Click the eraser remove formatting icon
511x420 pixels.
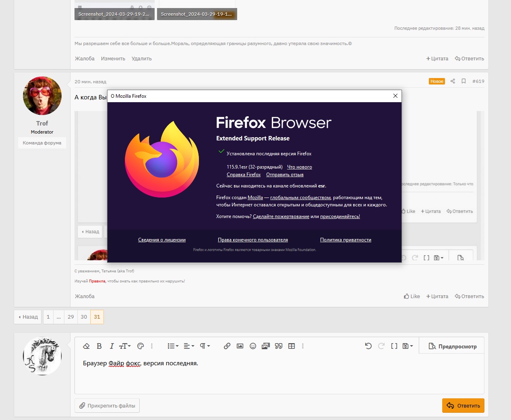pos(86,346)
